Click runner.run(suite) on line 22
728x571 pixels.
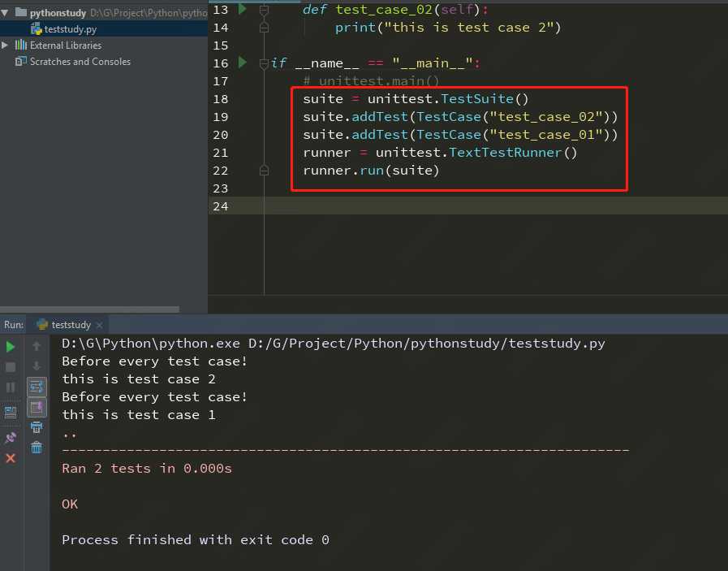coord(371,171)
